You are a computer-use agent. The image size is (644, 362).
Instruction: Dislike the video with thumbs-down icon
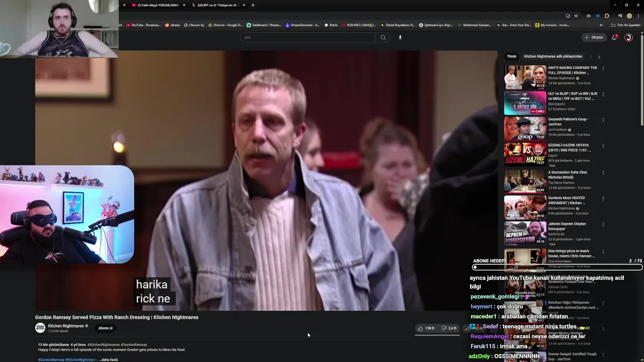click(444, 328)
